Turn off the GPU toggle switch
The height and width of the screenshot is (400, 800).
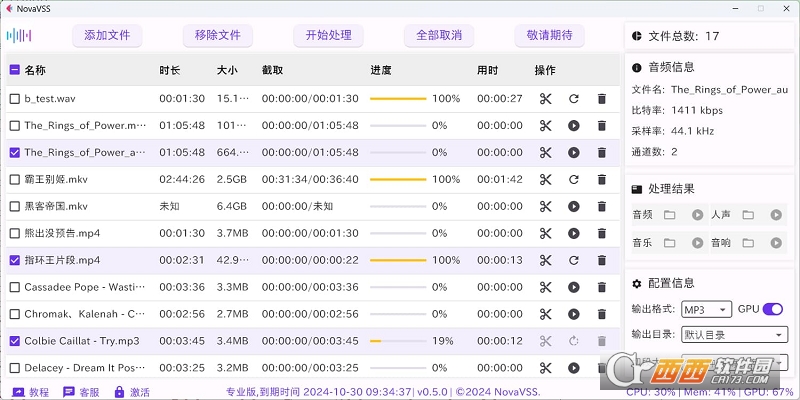click(x=772, y=309)
